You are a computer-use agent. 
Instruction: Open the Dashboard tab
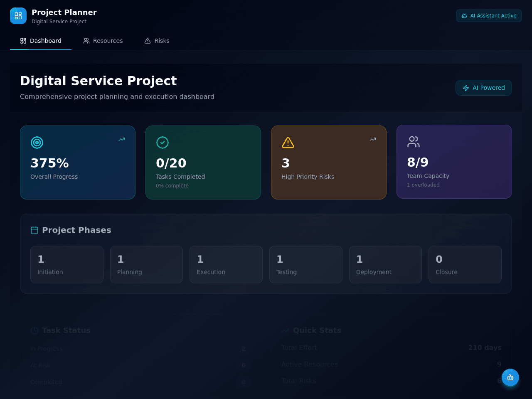[41, 41]
